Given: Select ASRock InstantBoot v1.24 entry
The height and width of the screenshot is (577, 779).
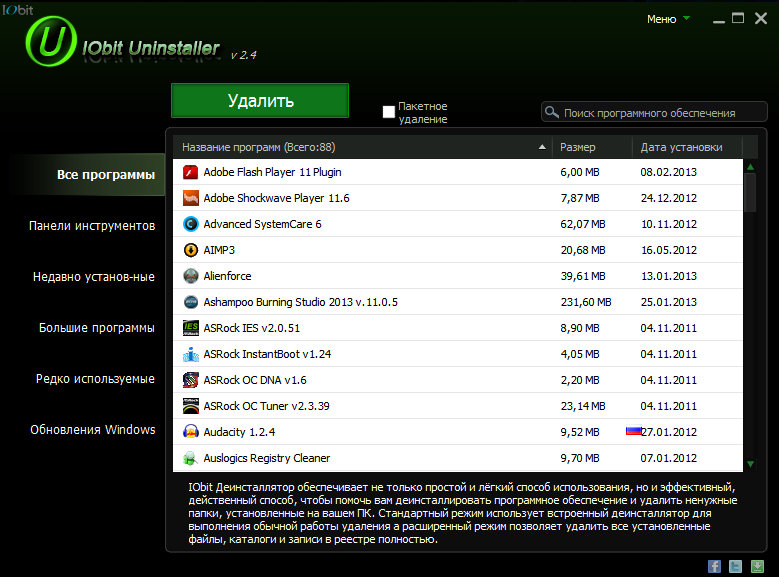Looking at the screenshot, I should point(267,354).
